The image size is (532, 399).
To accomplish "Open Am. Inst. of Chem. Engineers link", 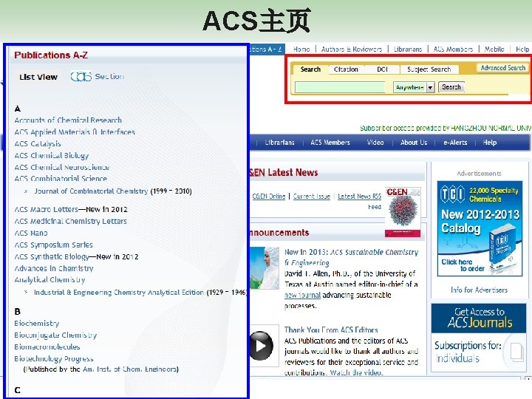I will 129,369.
